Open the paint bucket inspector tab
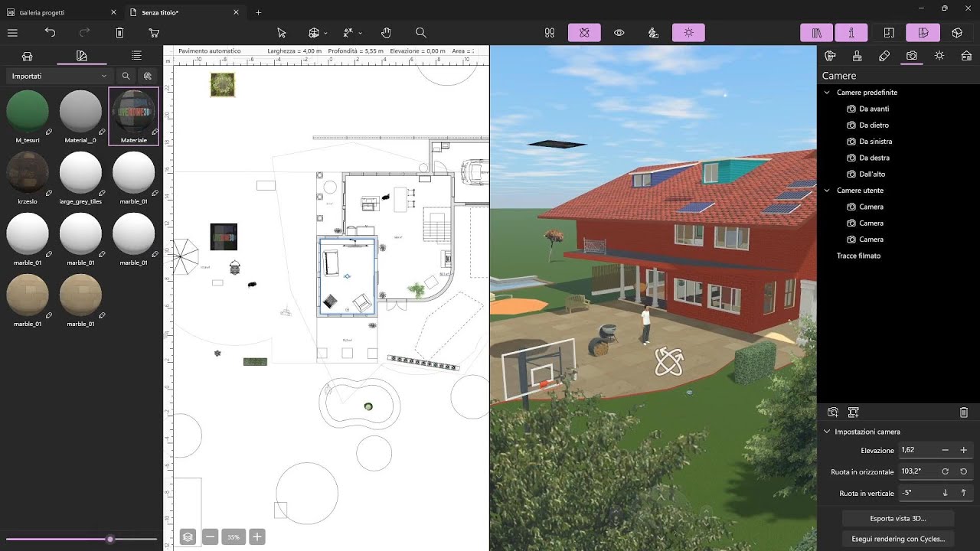 830,56
